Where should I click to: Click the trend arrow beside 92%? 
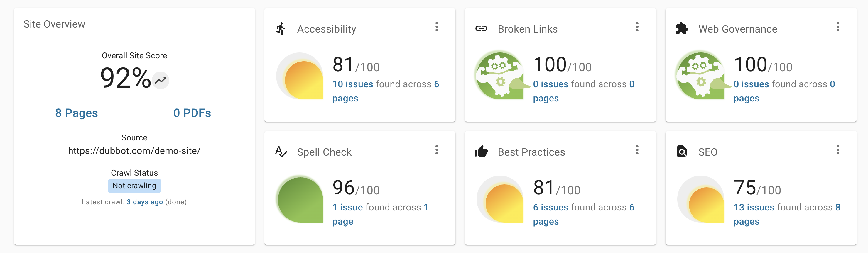[161, 80]
